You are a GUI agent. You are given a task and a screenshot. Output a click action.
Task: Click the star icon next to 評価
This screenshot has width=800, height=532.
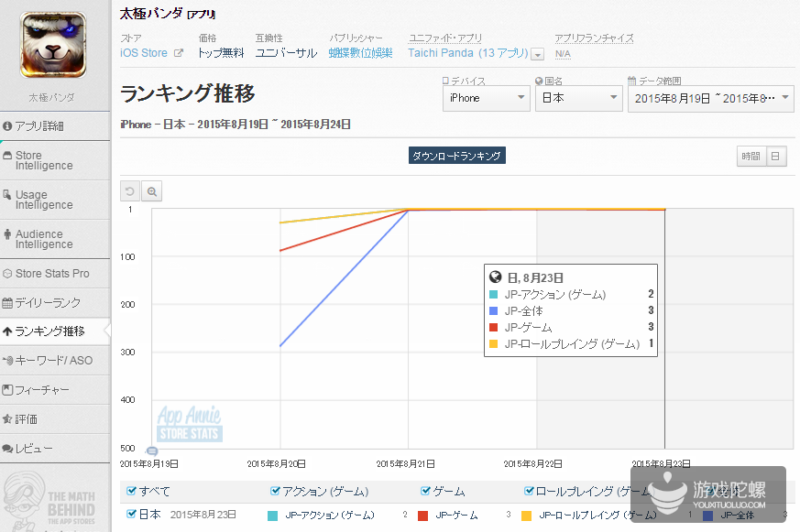(x=7, y=419)
